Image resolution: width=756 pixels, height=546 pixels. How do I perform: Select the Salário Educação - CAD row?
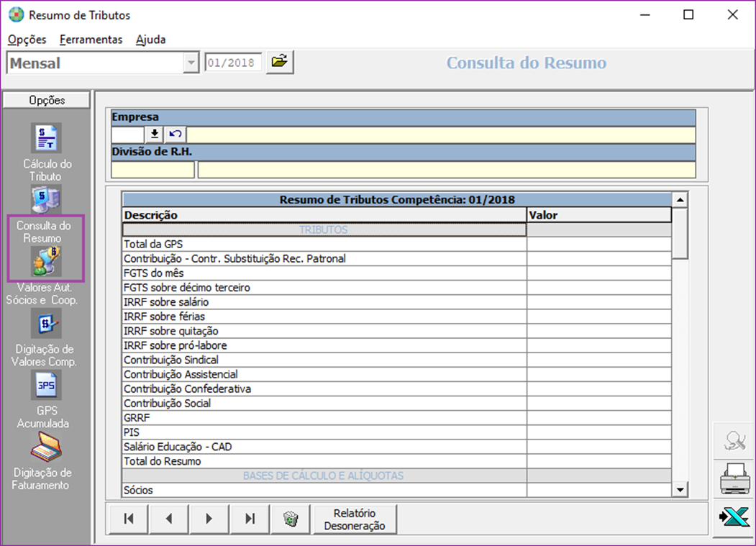(x=396, y=447)
